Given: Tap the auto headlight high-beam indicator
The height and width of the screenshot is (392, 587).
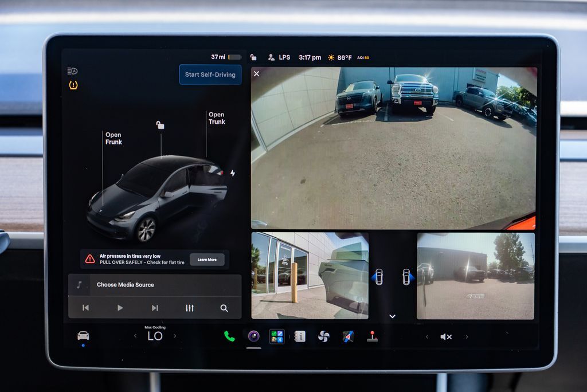Looking at the screenshot, I should [72, 70].
